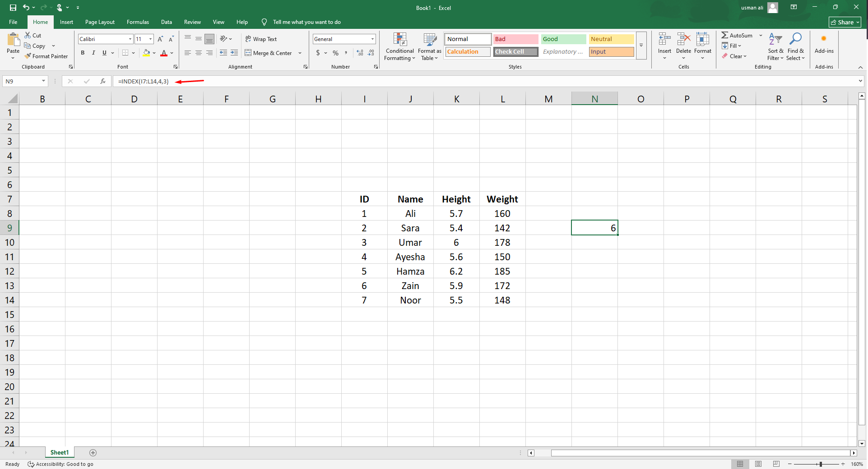Open Find & Select menu

[x=795, y=46]
